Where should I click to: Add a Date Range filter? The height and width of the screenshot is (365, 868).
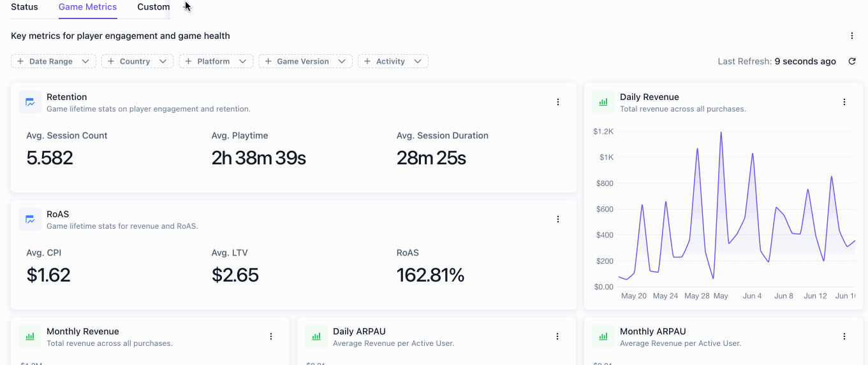pyautogui.click(x=54, y=61)
